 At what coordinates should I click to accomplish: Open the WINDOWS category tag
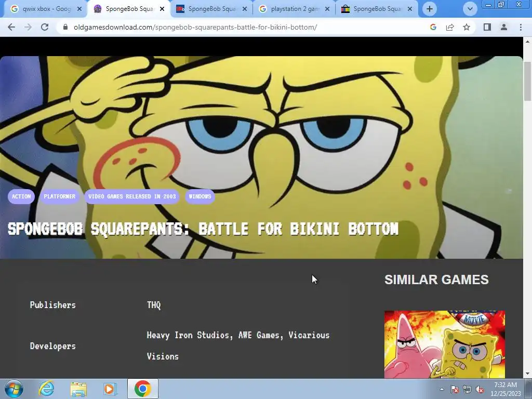tap(200, 196)
